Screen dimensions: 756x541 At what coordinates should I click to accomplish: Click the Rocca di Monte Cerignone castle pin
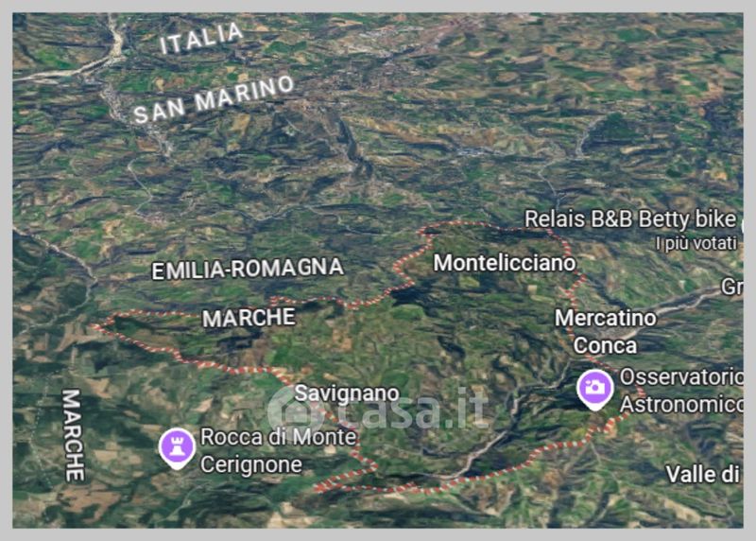pyautogui.click(x=177, y=448)
